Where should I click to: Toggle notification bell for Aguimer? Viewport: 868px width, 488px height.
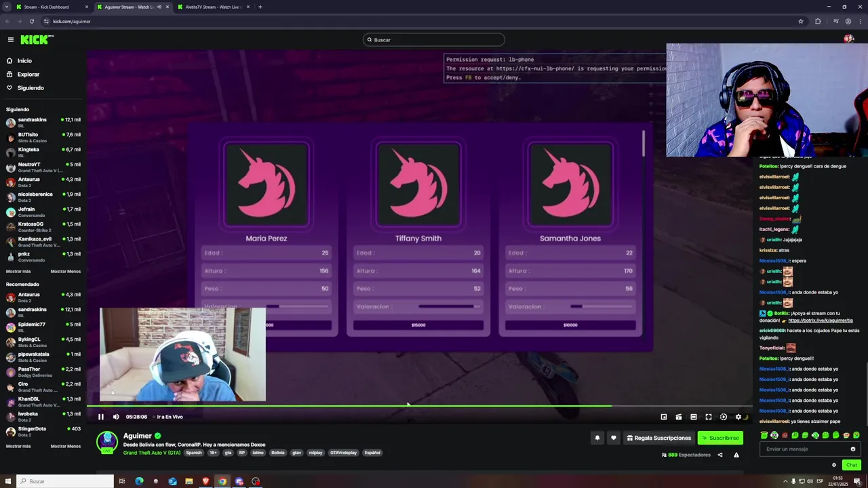(x=597, y=438)
